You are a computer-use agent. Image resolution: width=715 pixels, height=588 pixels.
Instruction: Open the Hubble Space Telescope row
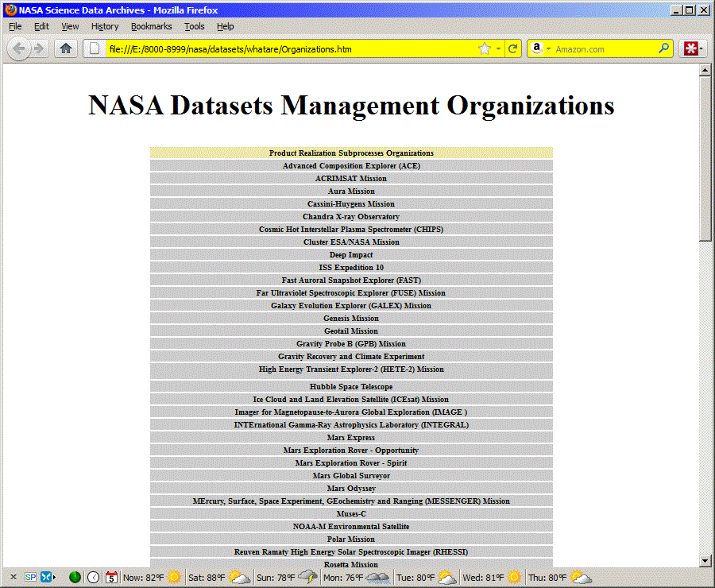351,386
